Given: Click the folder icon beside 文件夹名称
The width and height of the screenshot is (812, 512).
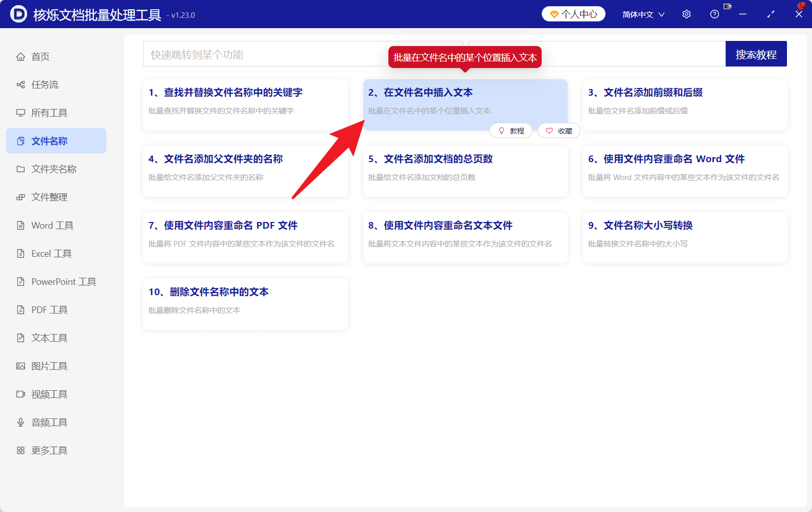Looking at the screenshot, I should click(x=20, y=169).
